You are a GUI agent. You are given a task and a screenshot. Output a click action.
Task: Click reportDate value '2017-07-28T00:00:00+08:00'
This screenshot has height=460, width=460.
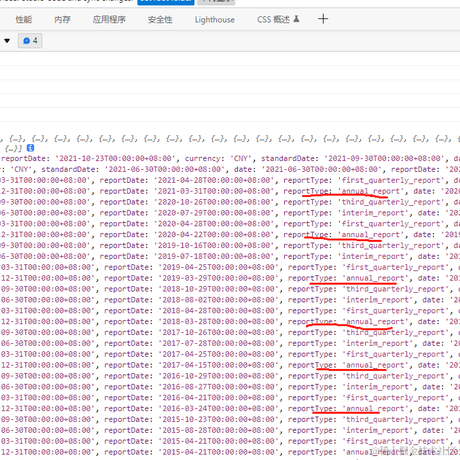(219, 343)
